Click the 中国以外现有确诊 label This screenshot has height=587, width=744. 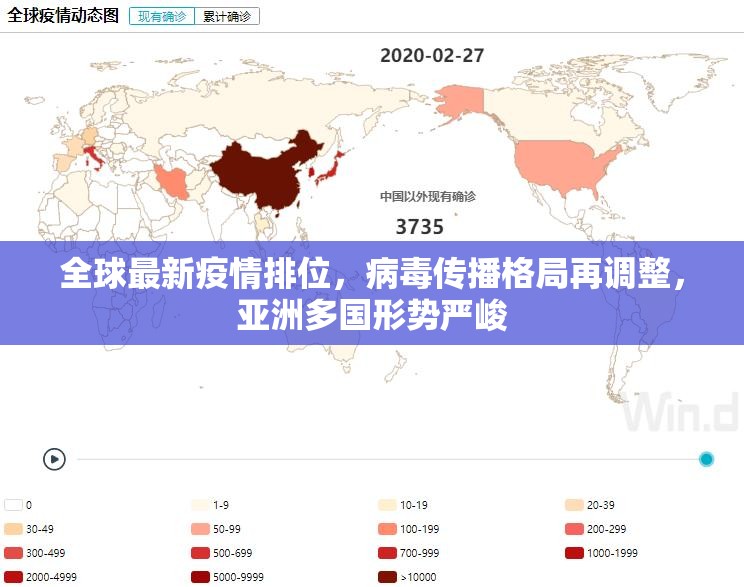[x=428, y=196]
